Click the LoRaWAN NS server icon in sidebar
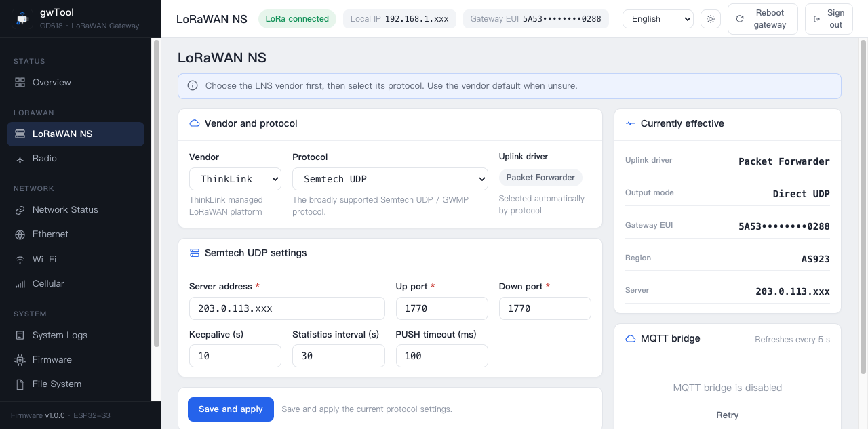 20,134
